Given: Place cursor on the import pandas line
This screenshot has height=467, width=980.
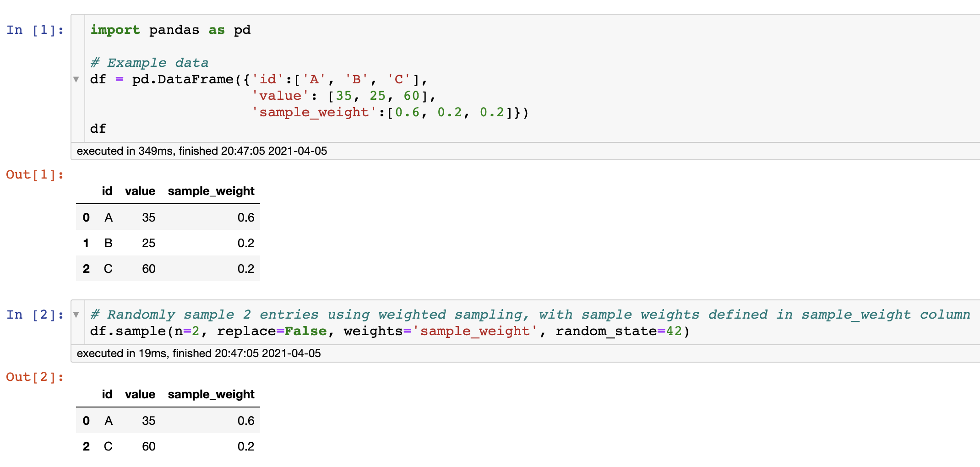Looking at the screenshot, I should pyautogui.click(x=170, y=30).
